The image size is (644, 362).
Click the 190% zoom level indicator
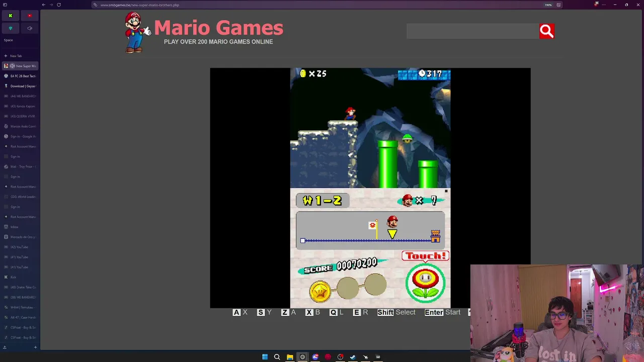[548, 5]
